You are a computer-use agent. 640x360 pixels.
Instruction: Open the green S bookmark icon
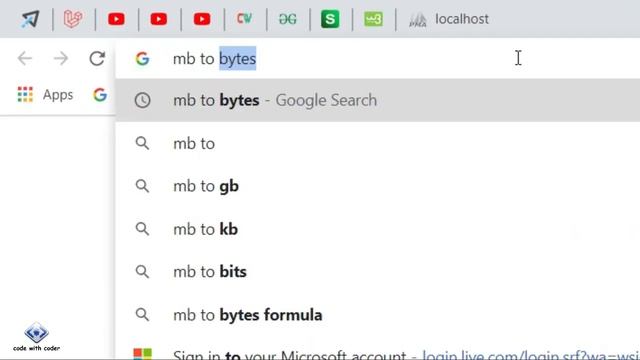click(330, 19)
